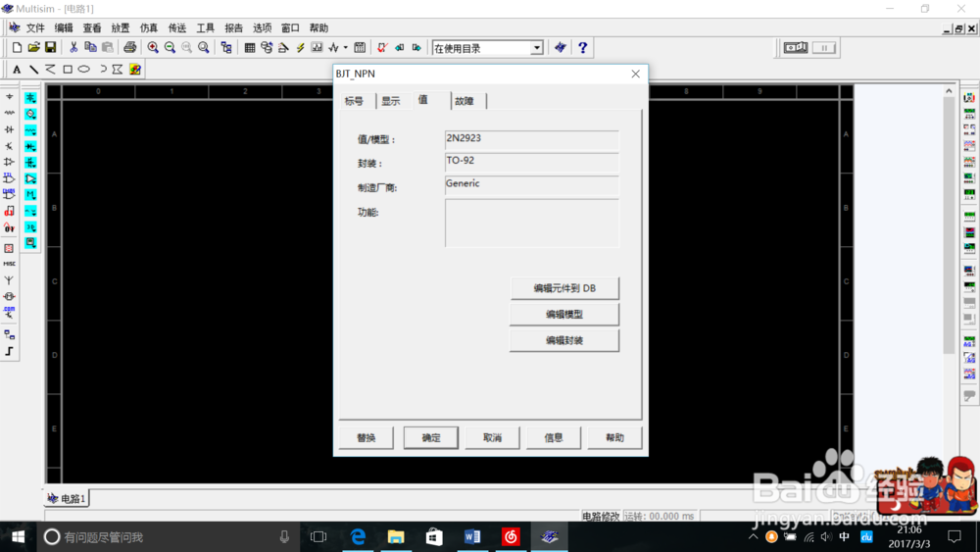The height and width of the screenshot is (552, 980).
Task: Open the Edit menu (编辑)
Action: coord(64,28)
